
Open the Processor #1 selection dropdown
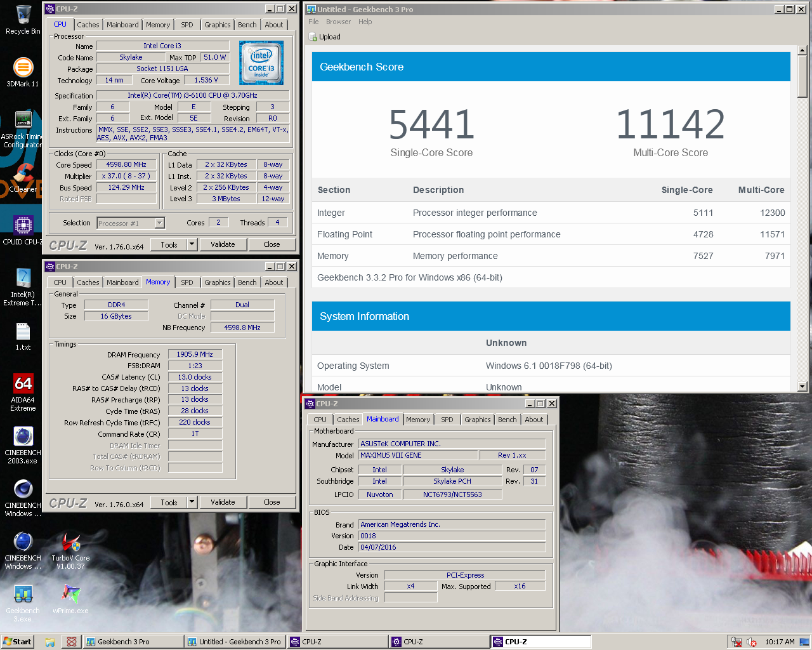tap(131, 223)
